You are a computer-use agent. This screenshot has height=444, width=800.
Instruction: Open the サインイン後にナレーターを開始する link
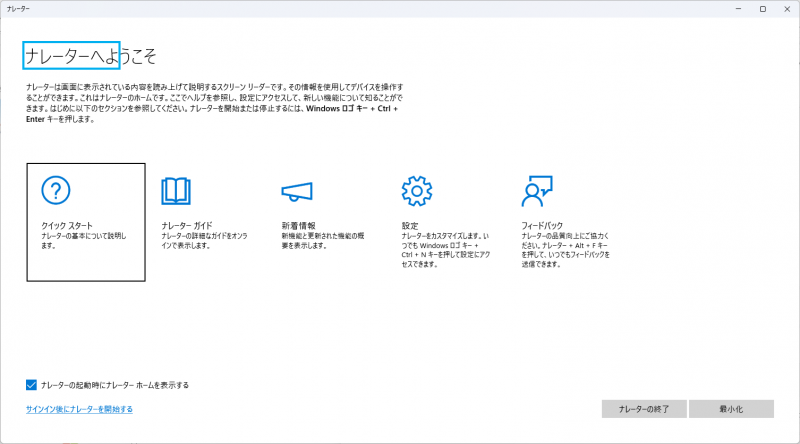(79, 409)
